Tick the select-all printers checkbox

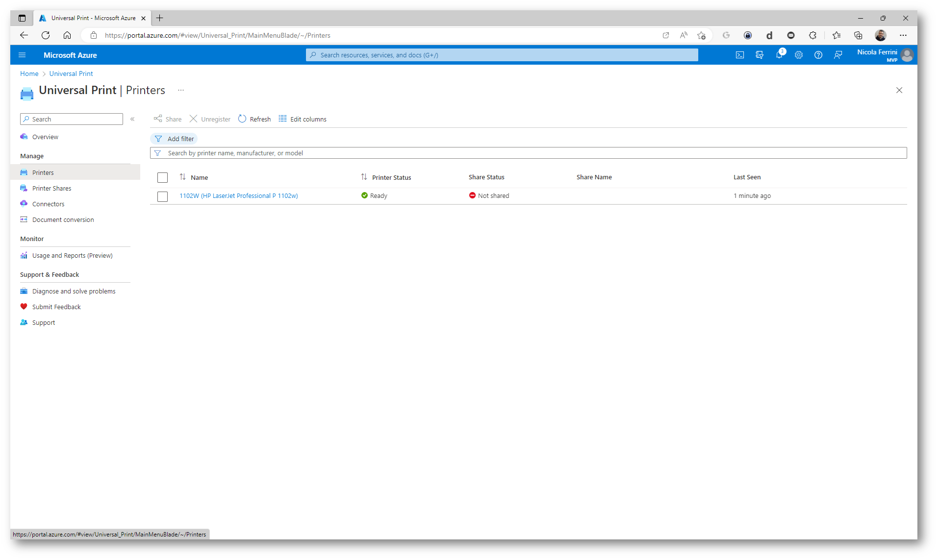[x=162, y=177]
